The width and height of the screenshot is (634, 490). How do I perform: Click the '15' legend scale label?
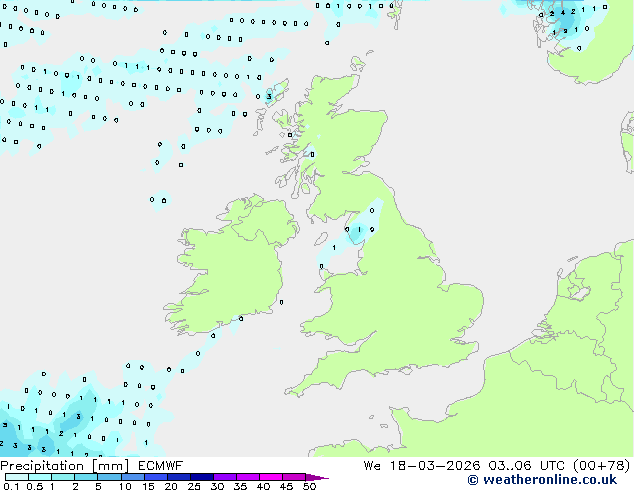coord(148,486)
